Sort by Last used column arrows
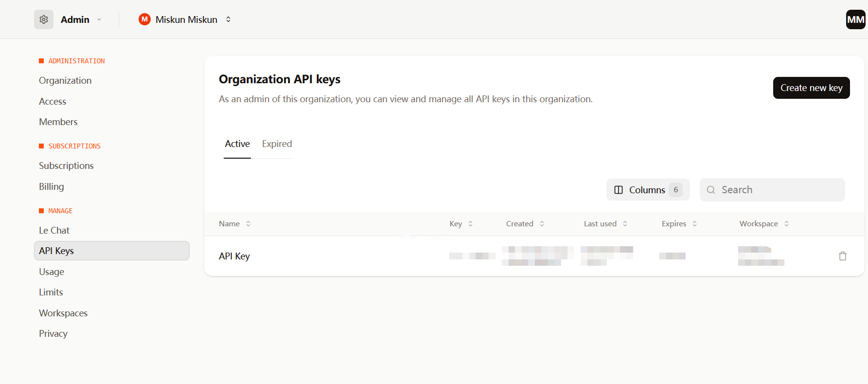The height and width of the screenshot is (384, 868). [x=625, y=224]
